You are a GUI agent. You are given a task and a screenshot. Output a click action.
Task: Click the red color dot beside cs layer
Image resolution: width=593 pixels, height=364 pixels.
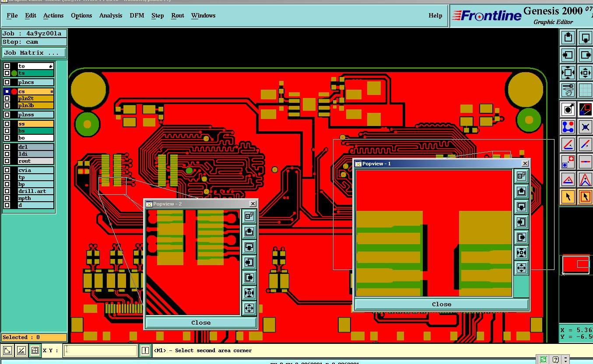click(x=14, y=91)
